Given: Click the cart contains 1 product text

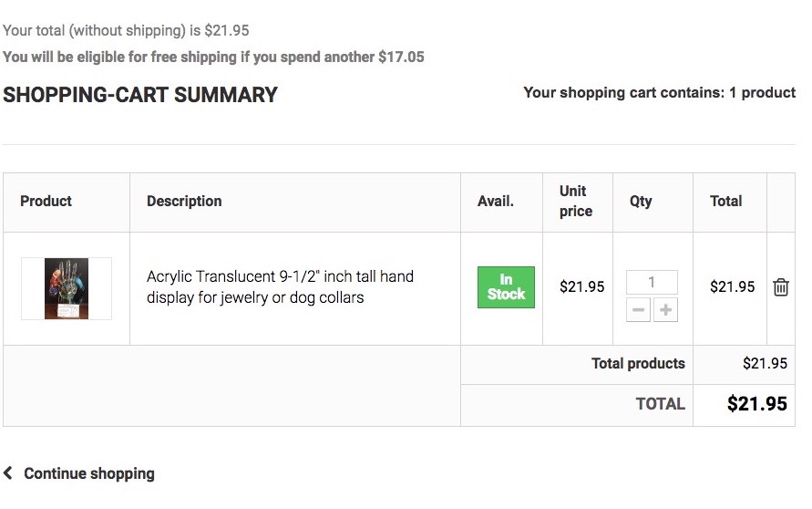Looking at the screenshot, I should pyautogui.click(x=659, y=93).
